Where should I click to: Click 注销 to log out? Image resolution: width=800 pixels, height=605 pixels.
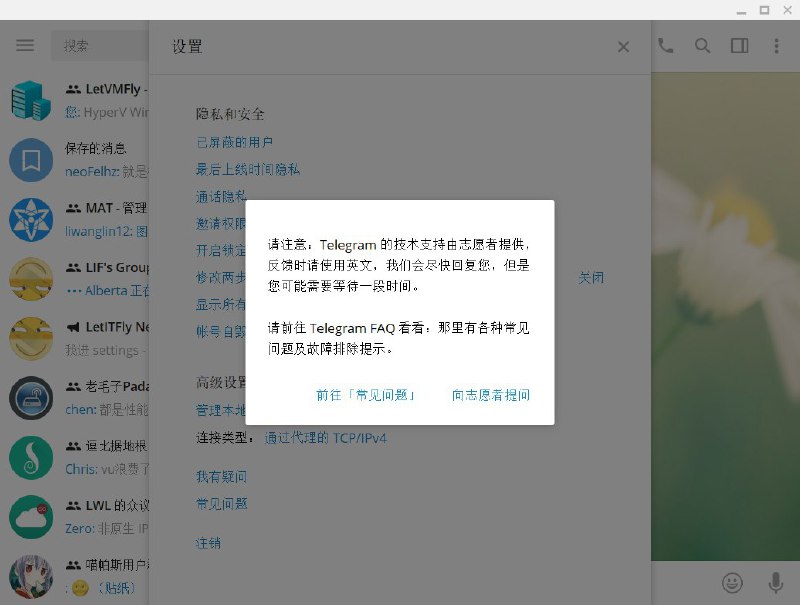208,543
